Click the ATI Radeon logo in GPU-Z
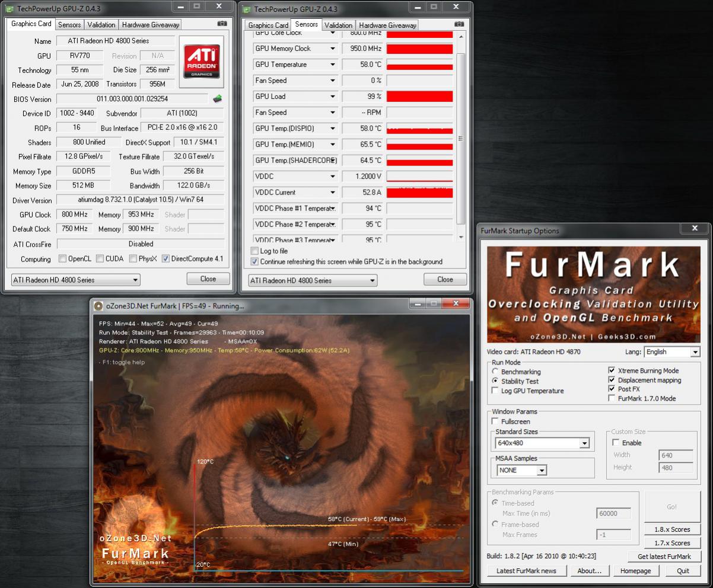 click(x=202, y=62)
